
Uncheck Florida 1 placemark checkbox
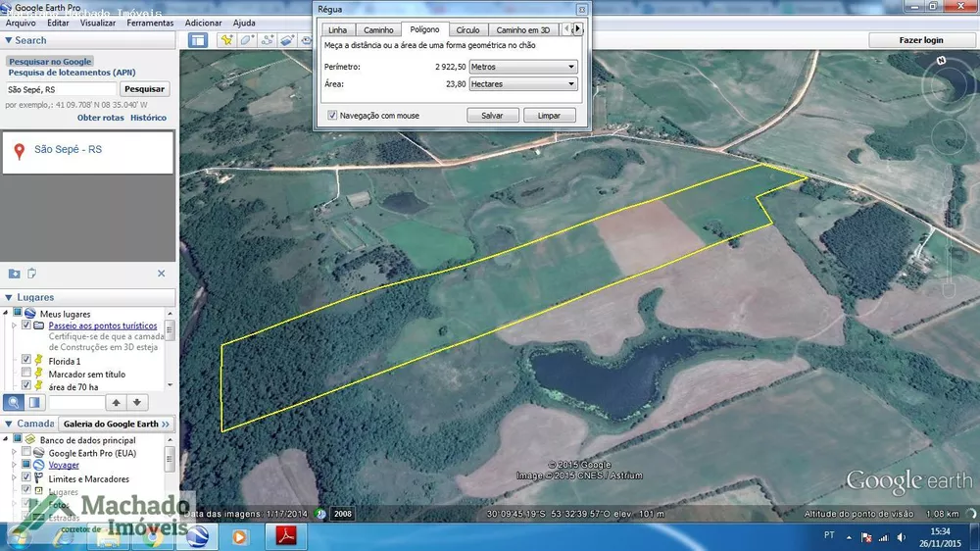(26, 360)
